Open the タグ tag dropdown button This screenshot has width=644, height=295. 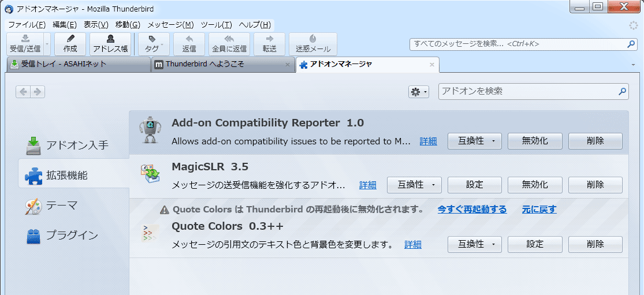coord(154,44)
